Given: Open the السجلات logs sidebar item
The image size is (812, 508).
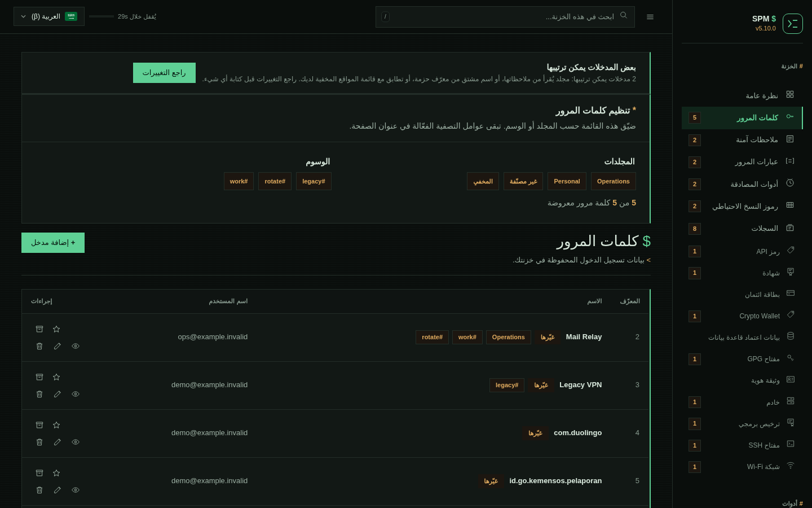Looking at the screenshot, I should (742, 228).
